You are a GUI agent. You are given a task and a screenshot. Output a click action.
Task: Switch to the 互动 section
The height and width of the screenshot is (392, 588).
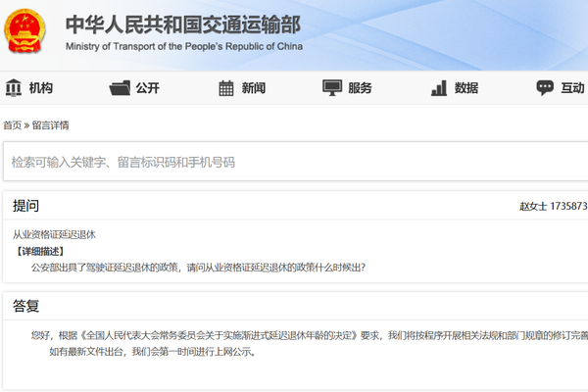click(x=572, y=88)
